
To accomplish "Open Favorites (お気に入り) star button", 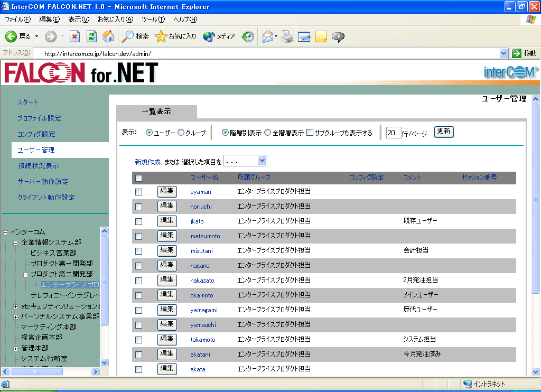I will coord(175,36).
